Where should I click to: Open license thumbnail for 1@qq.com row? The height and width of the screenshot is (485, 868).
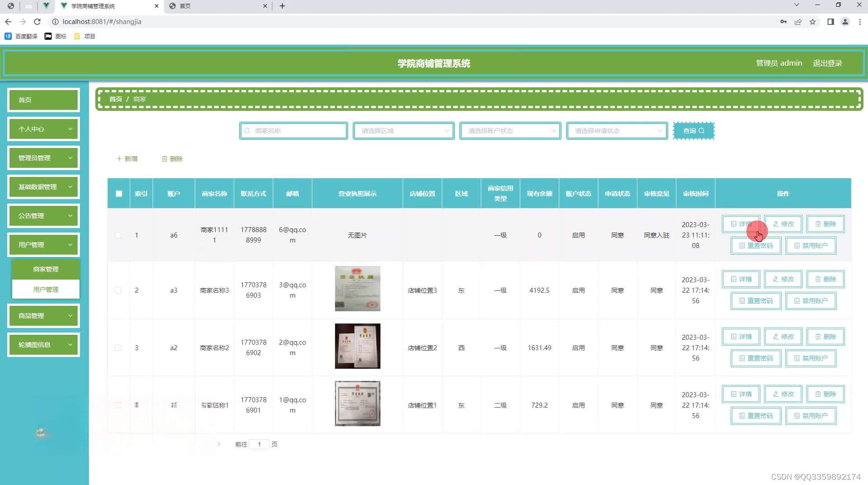[x=358, y=404]
